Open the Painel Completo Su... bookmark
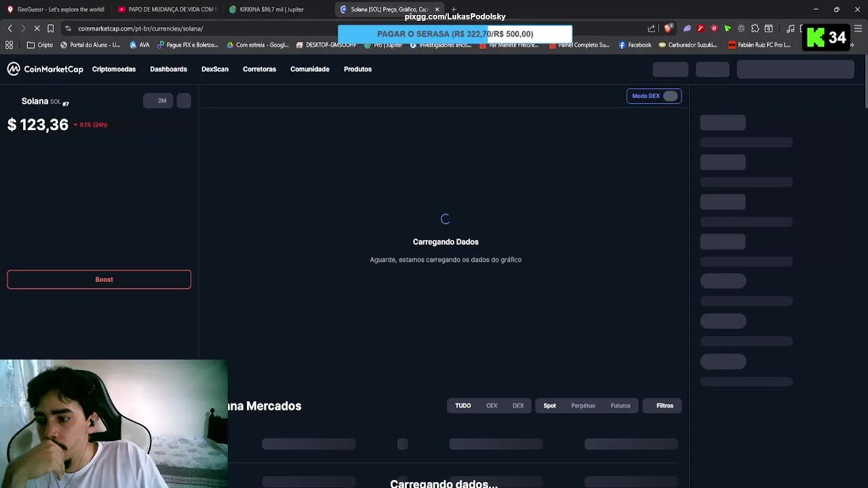 point(579,45)
